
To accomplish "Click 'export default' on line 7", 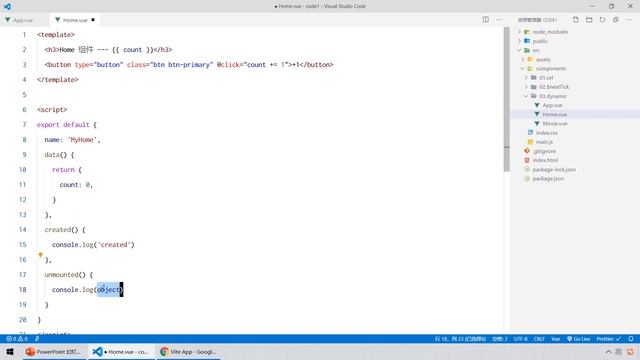I will 63,124.
